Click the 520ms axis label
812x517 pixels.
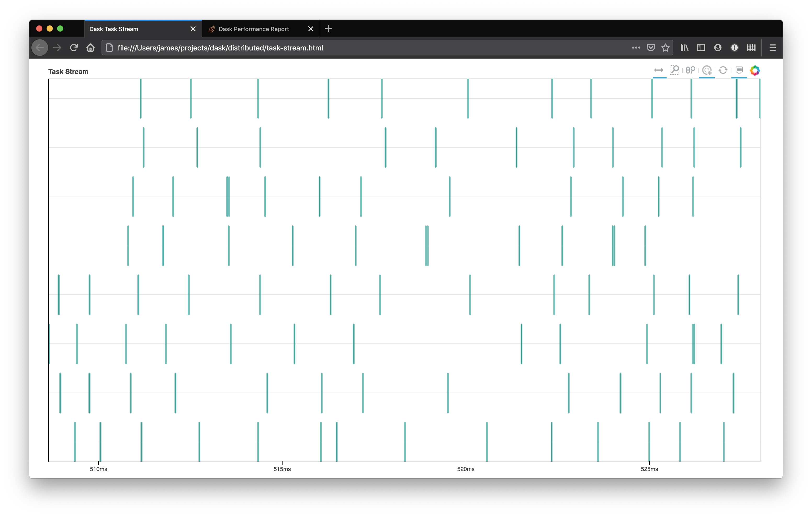pyautogui.click(x=466, y=469)
